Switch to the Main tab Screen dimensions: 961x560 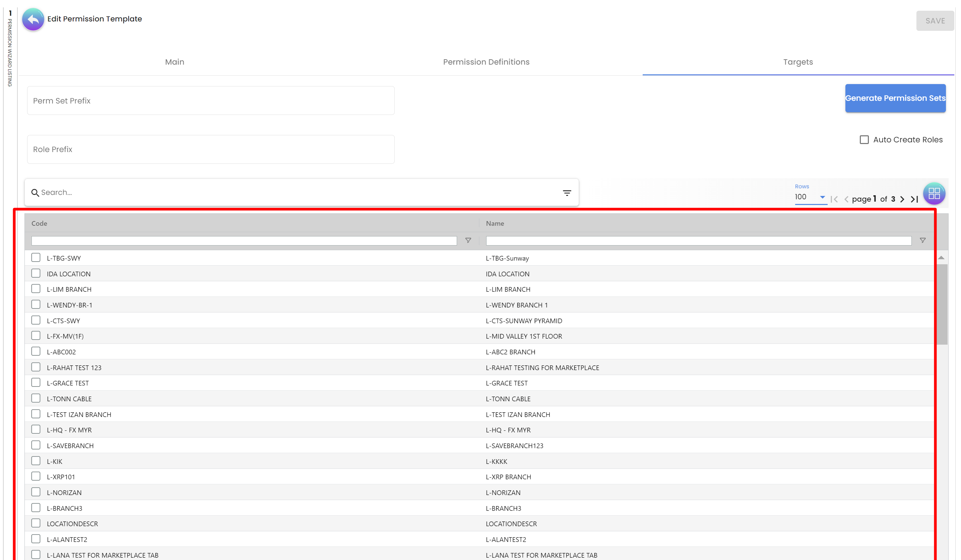coord(175,62)
